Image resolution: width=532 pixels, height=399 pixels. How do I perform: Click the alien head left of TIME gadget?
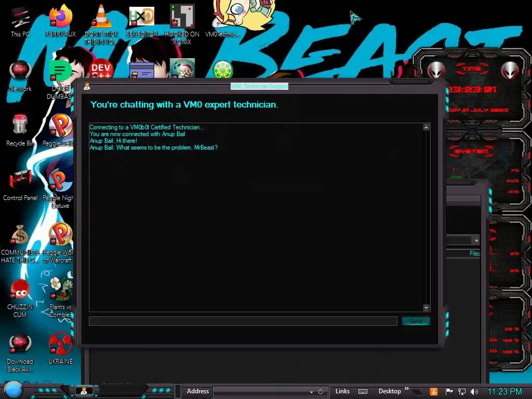pyautogui.click(x=436, y=70)
